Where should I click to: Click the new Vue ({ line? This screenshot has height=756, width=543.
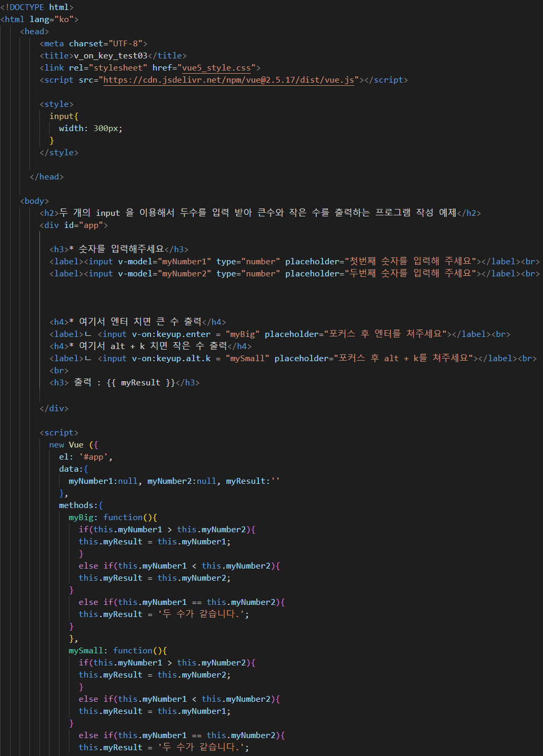point(74,445)
